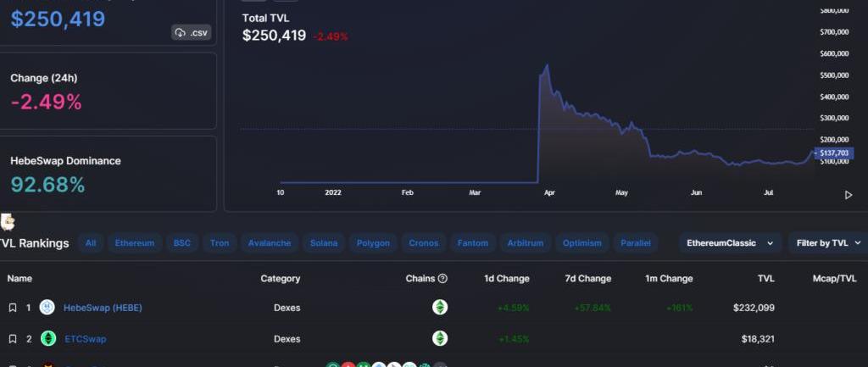Switch to the Ethereum chain tab
868x367 pixels.
pyautogui.click(x=135, y=243)
